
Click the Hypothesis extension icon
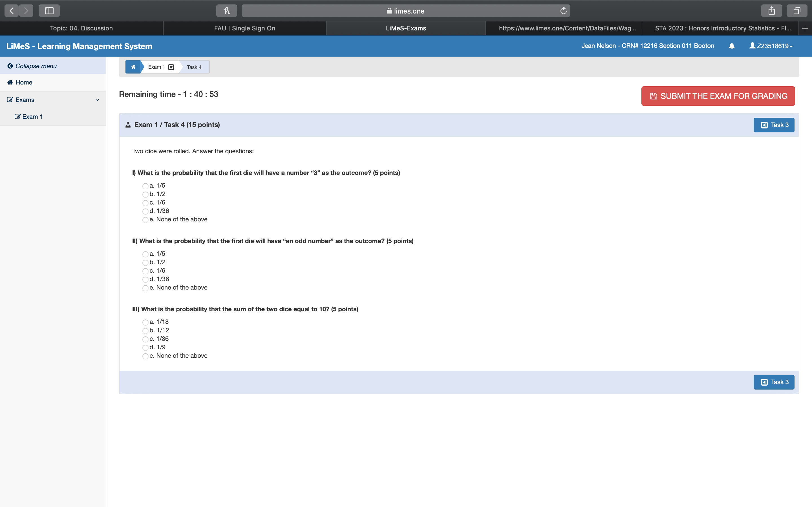tap(226, 11)
